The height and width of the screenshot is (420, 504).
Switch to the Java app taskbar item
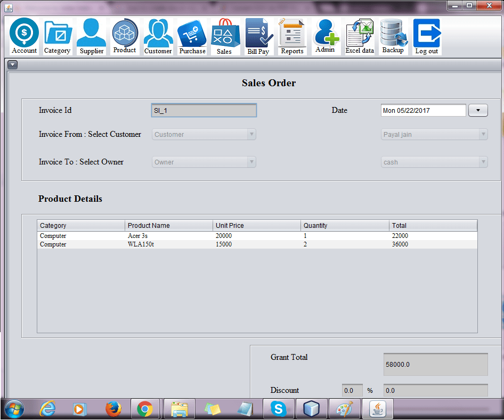pos(378,409)
